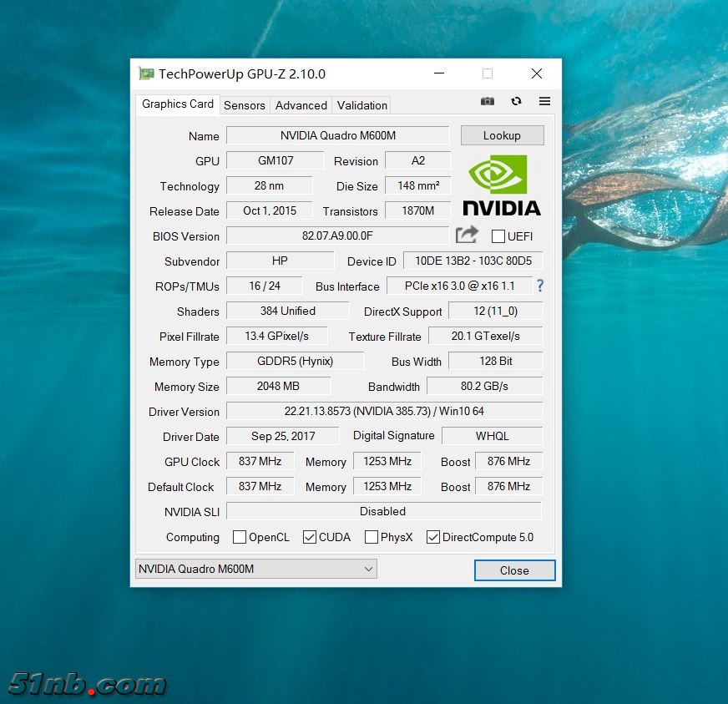Expand the NVIDIA Quadro M600M GPU dropdown
Viewport: 728px width, 704px height.
point(255,569)
